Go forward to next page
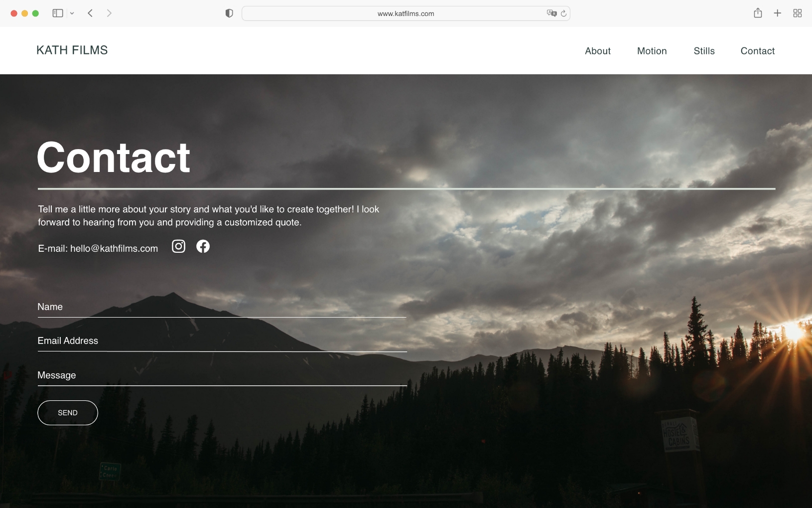 [x=109, y=13]
